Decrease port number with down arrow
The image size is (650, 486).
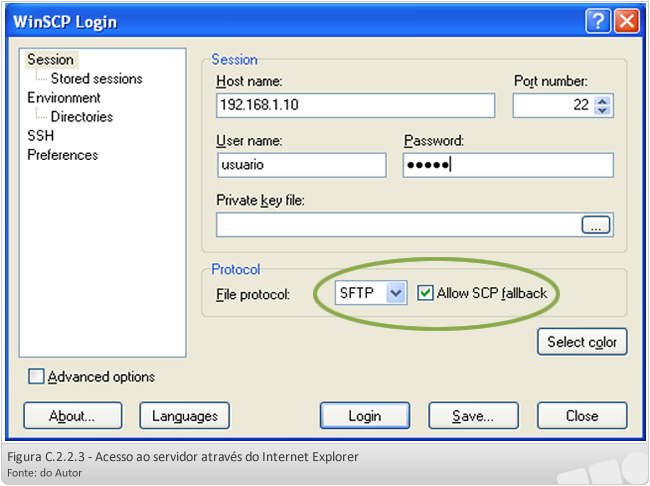(x=602, y=110)
